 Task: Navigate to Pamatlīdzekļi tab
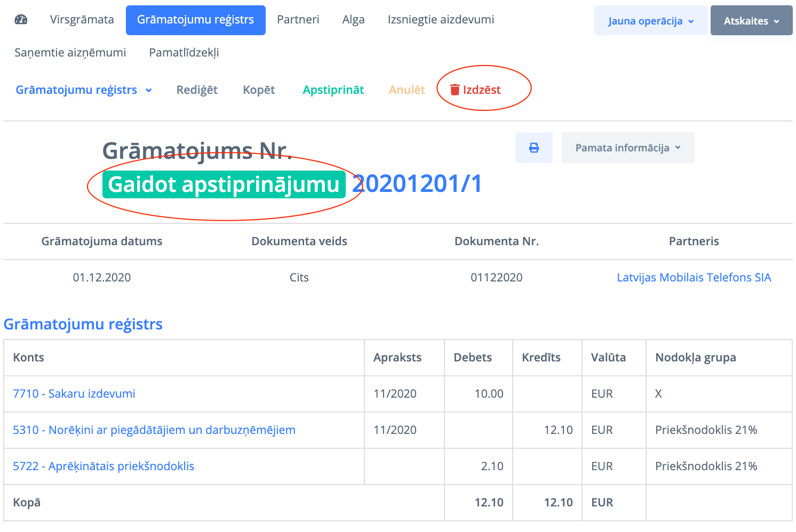(x=184, y=53)
